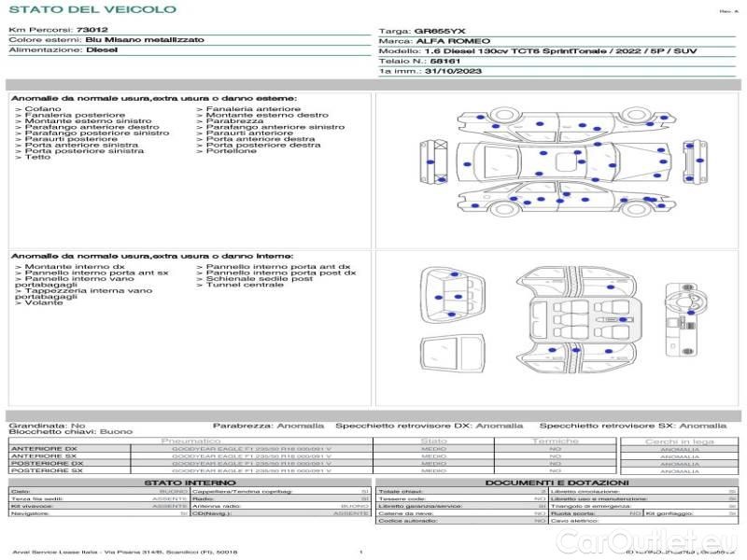Click the Portellone list item
Image resolution: width=747 pixels, height=560 pixels.
click(231, 151)
